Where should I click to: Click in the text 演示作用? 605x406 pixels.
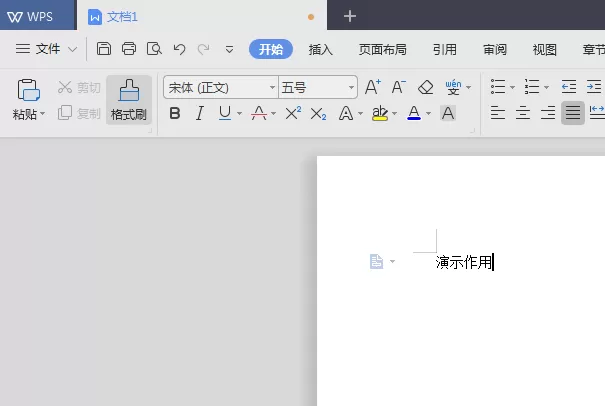464,262
